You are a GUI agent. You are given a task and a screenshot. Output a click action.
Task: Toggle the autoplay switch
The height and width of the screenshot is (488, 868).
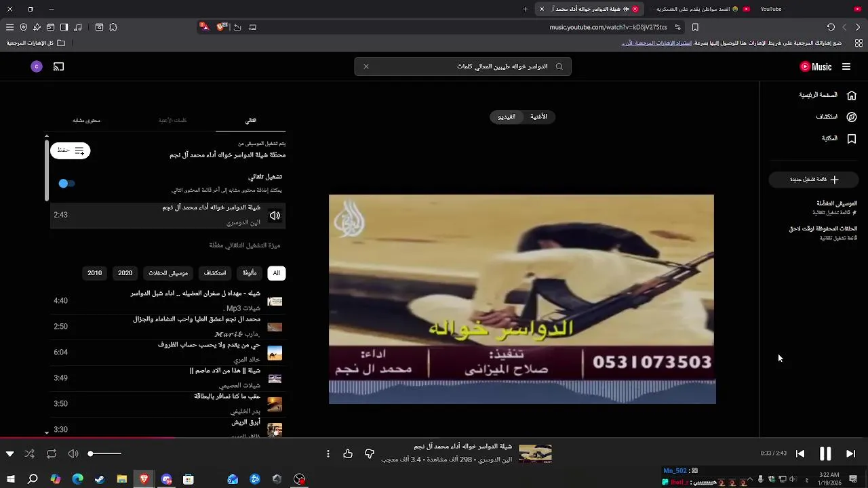coord(66,183)
